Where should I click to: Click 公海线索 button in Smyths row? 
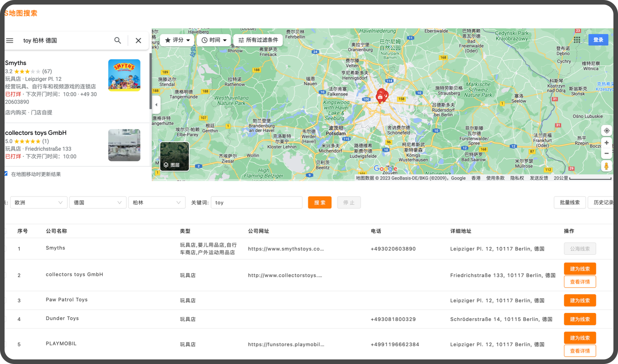point(580,249)
